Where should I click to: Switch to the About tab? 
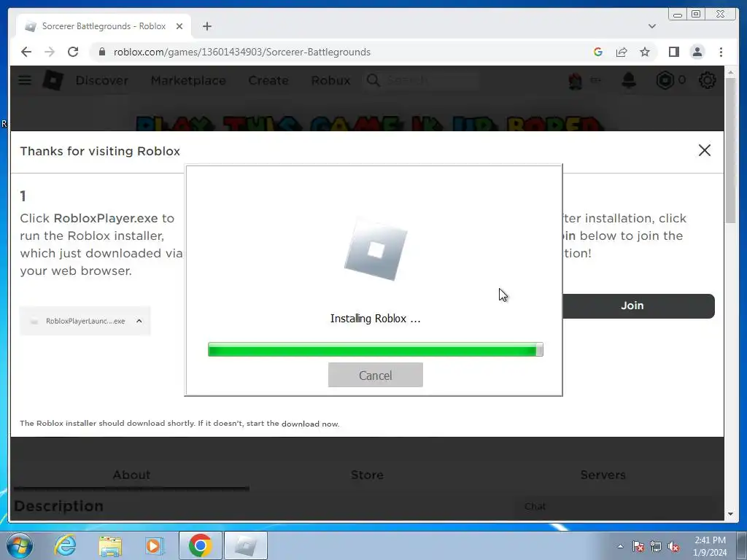coord(131,475)
